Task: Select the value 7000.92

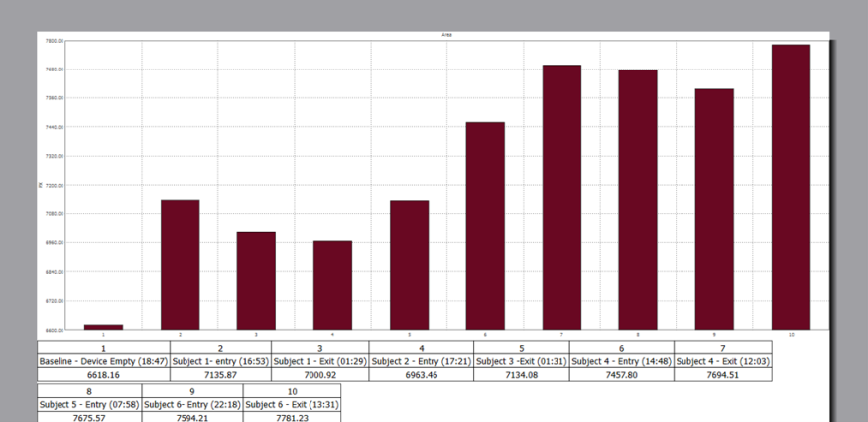Action: point(320,375)
